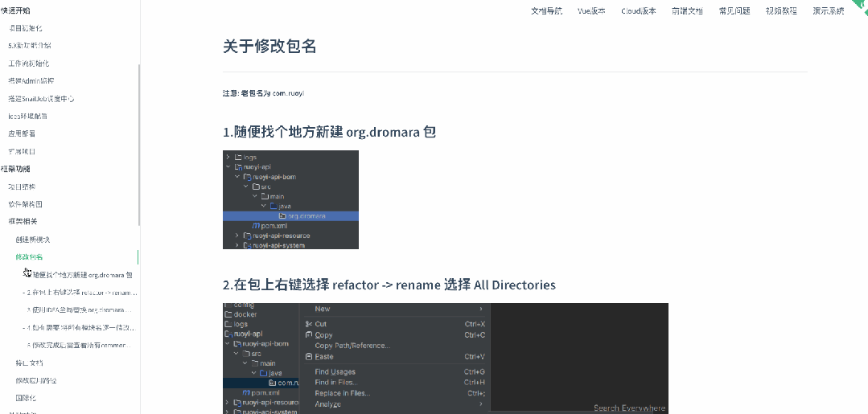Expand the 框架相关 sidebar entry
Screen dimensions: 868x414
coord(23,221)
